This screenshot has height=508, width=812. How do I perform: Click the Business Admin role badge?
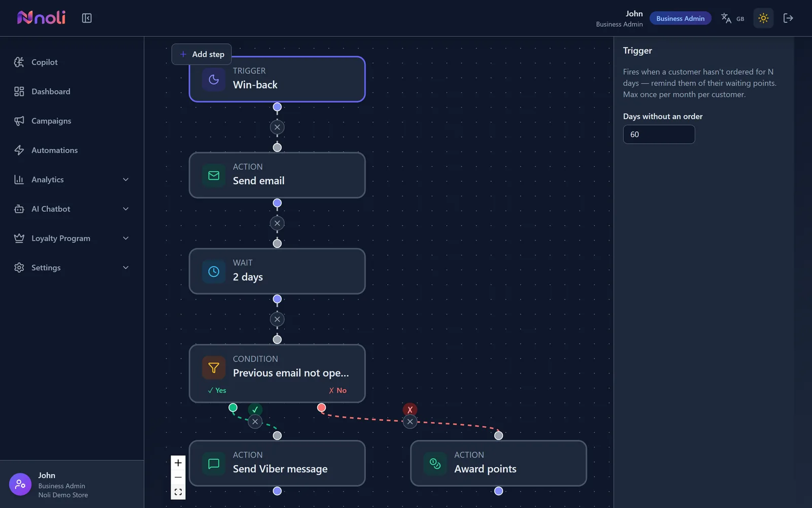[x=680, y=18]
